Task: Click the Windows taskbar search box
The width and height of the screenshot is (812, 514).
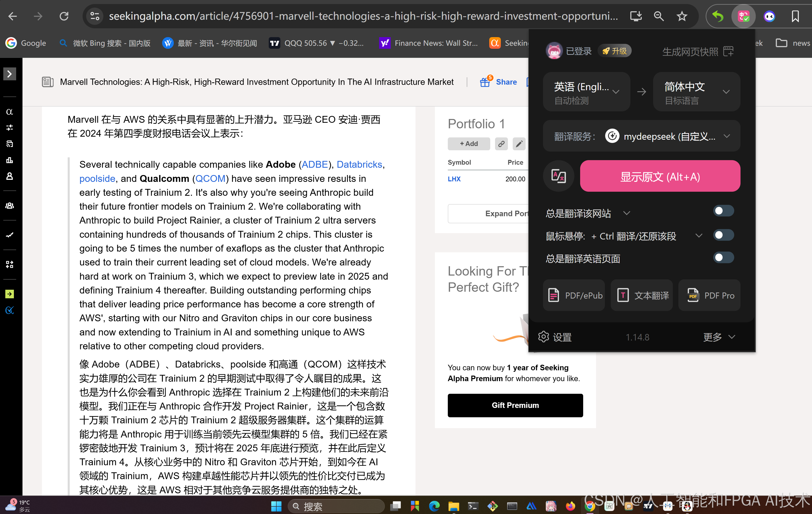Action: click(336, 506)
